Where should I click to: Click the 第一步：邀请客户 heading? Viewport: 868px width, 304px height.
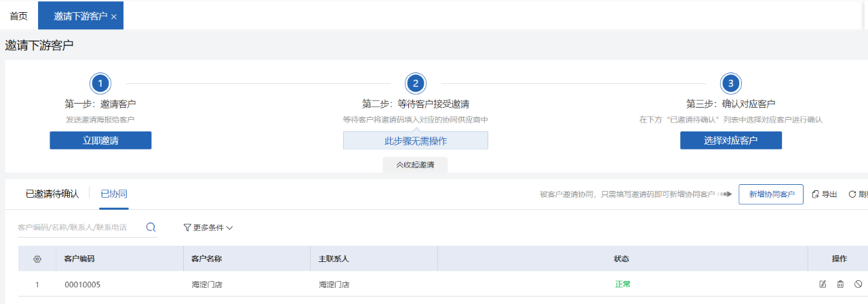point(100,104)
